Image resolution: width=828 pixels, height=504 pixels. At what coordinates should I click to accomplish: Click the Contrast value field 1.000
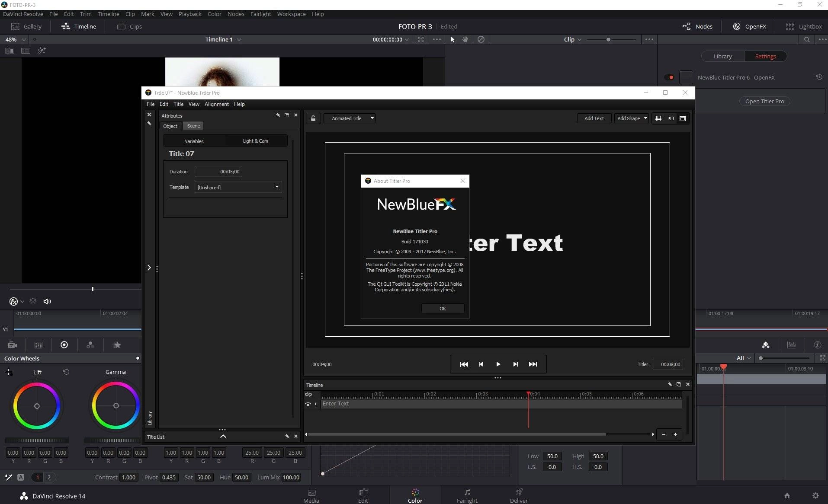click(x=128, y=477)
